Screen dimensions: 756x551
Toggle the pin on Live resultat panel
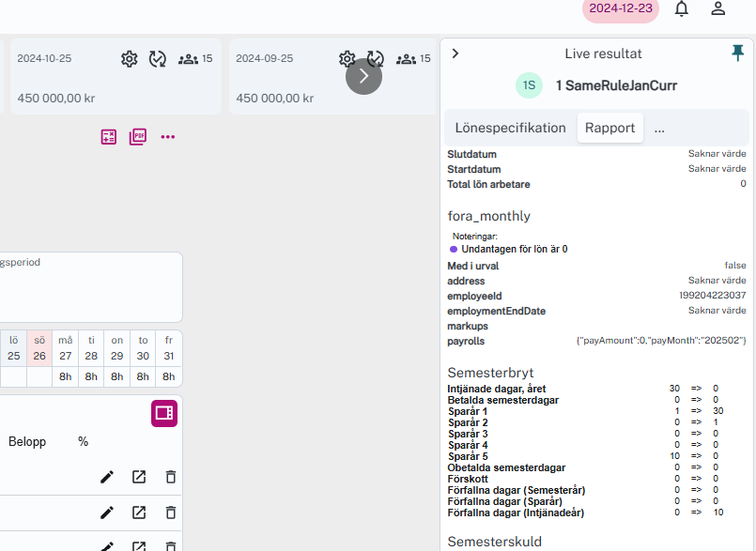pyautogui.click(x=738, y=54)
